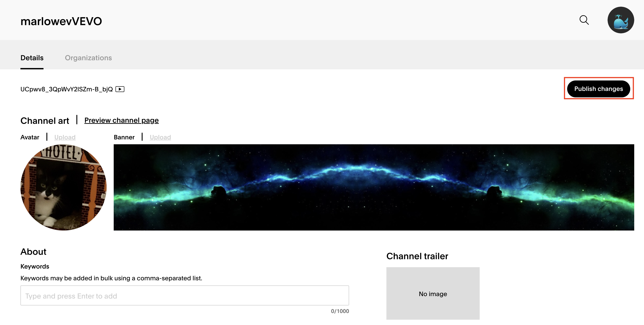This screenshot has height=325, width=644.
Task: Click the No image channel trailer placeholder
Action: click(x=433, y=294)
